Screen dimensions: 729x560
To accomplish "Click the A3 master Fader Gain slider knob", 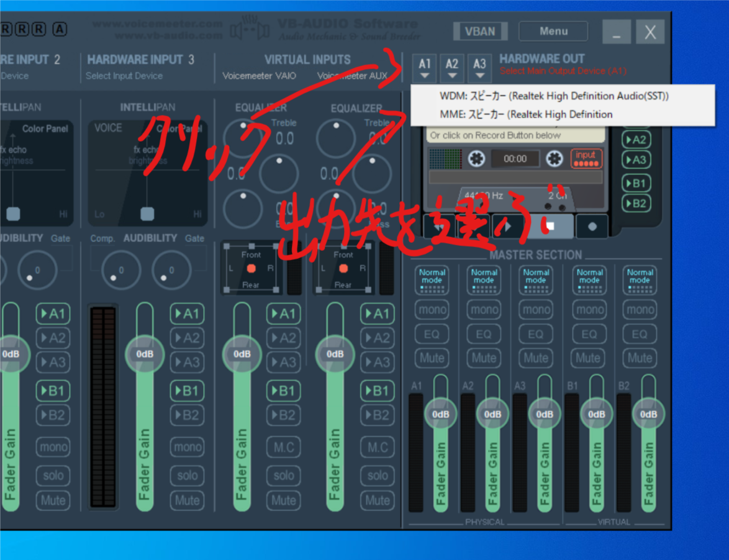I will (x=545, y=414).
